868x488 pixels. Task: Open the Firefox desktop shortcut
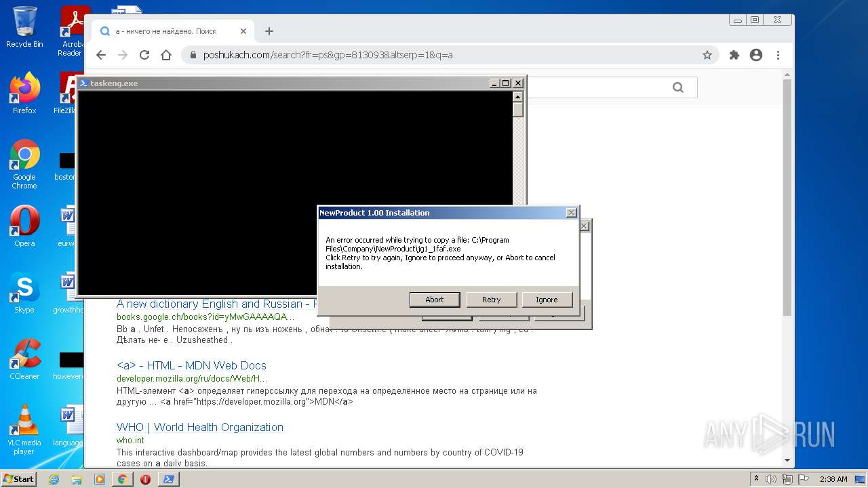pos(24,94)
